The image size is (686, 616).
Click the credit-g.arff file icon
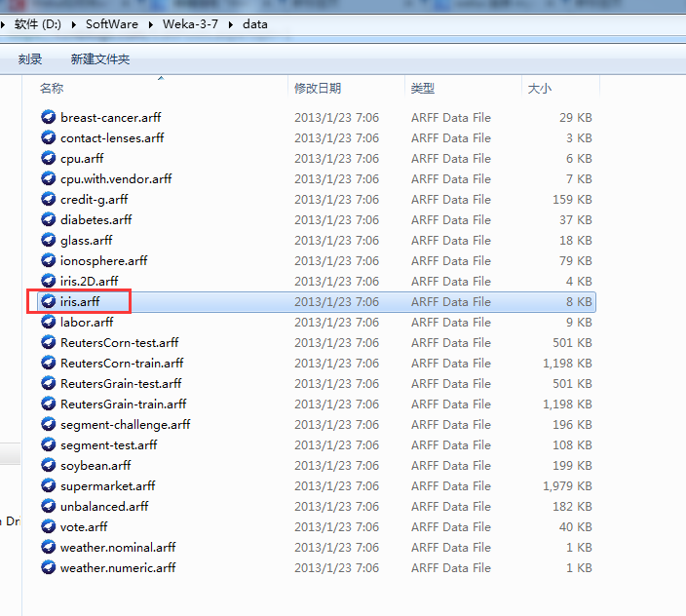48,199
